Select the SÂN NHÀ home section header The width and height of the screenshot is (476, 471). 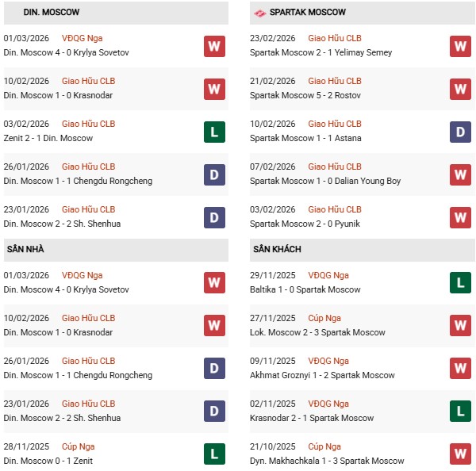pos(25,249)
